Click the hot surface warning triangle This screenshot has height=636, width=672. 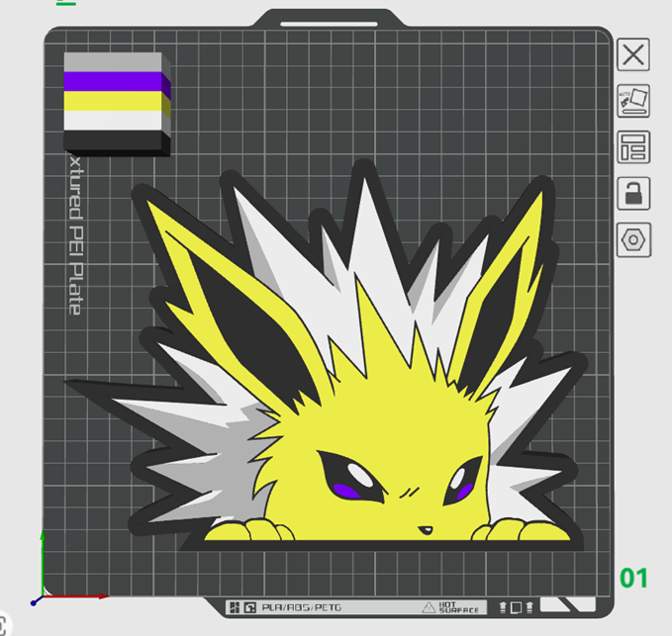point(429,608)
